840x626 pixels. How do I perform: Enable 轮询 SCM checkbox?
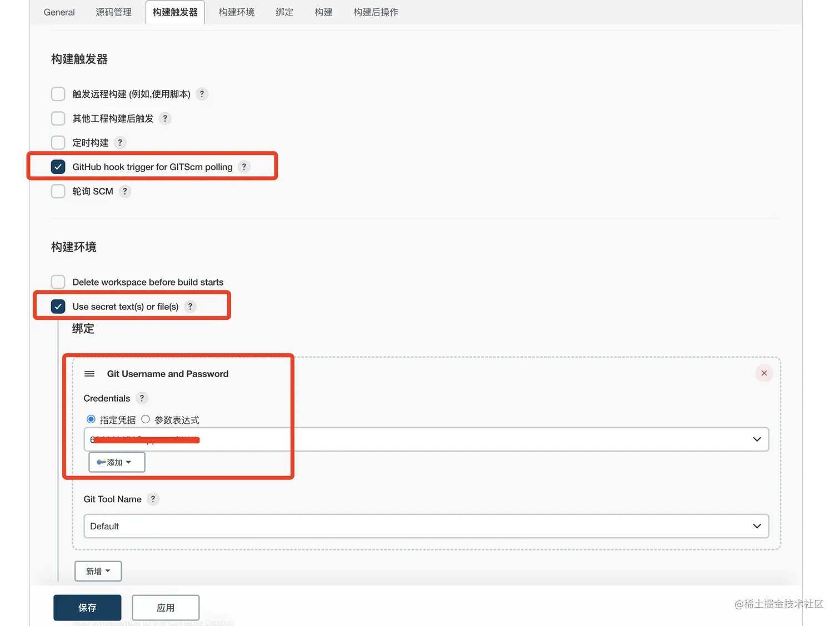[58, 191]
